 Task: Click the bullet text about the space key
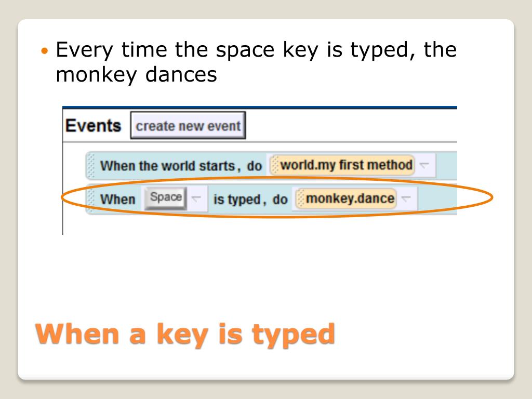point(256,62)
